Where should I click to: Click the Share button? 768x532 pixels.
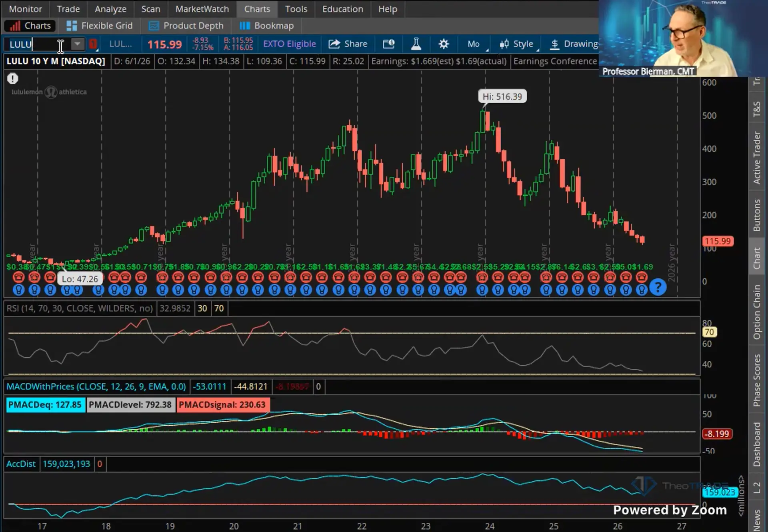point(348,44)
